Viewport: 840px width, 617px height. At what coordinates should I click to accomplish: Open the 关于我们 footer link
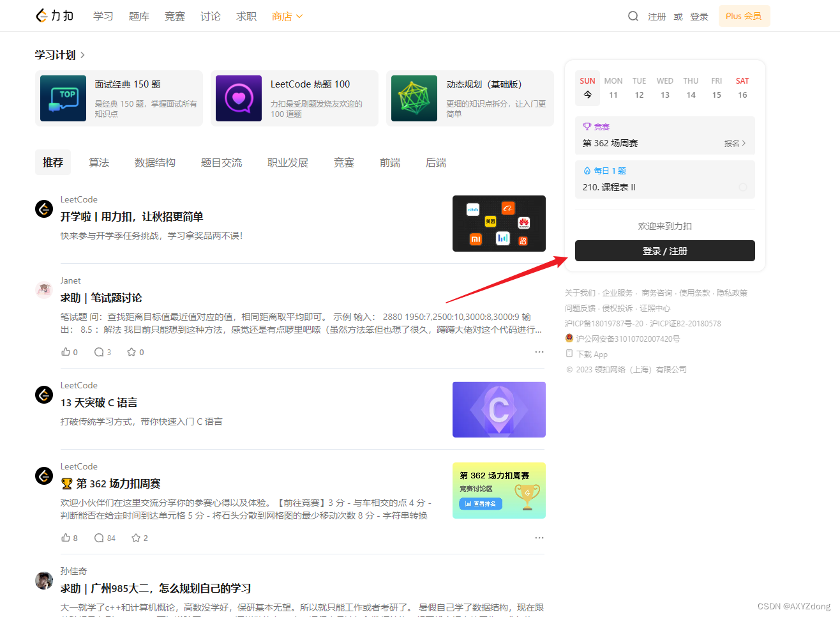point(580,293)
